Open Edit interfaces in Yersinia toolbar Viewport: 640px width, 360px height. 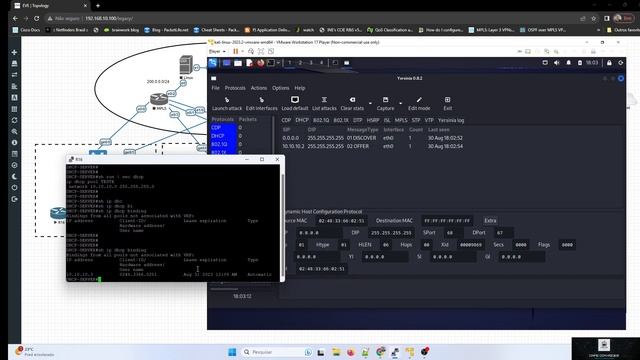coord(262,104)
